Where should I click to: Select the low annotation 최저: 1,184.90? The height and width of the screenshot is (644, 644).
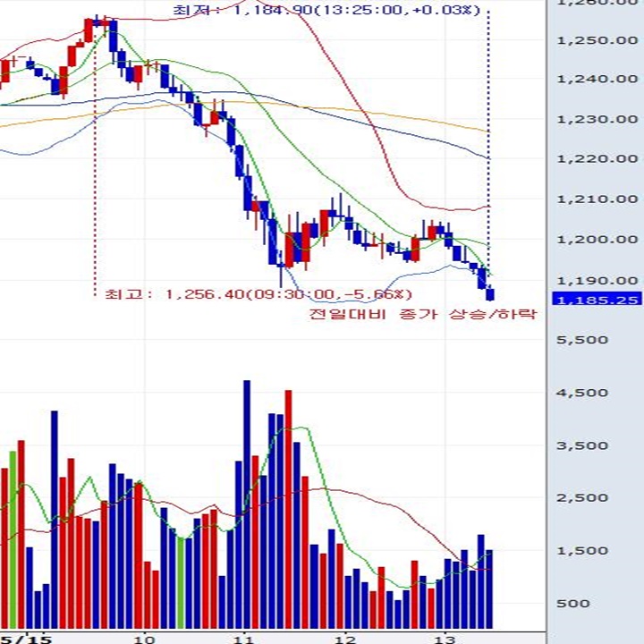click(326, 10)
